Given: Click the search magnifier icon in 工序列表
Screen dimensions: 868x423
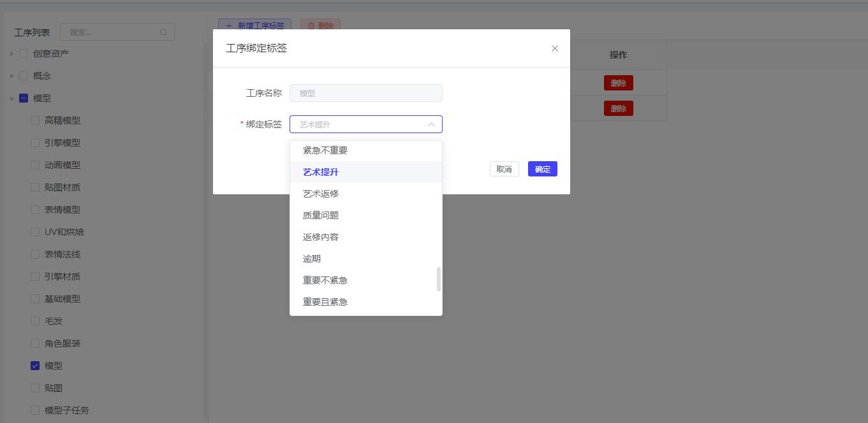Looking at the screenshot, I should pos(164,32).
